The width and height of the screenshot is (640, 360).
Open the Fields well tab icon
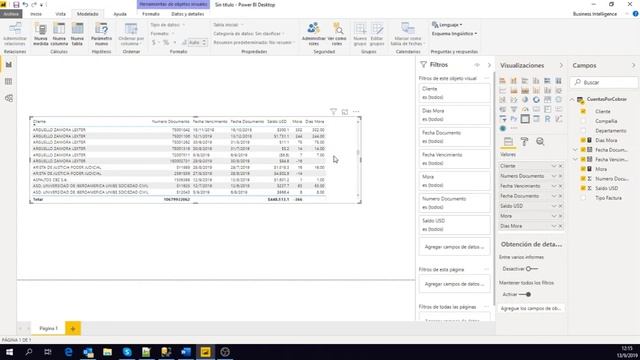(x=508, y=142)
